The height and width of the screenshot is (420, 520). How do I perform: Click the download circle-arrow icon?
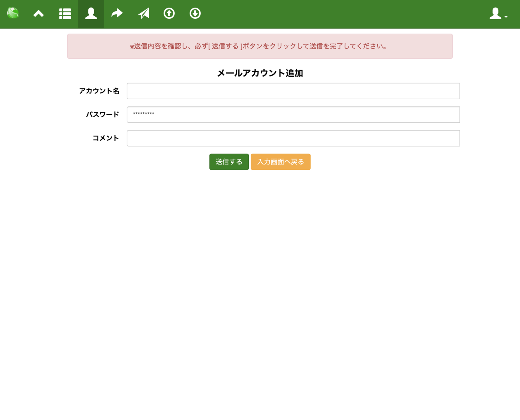tap(195, 13)
